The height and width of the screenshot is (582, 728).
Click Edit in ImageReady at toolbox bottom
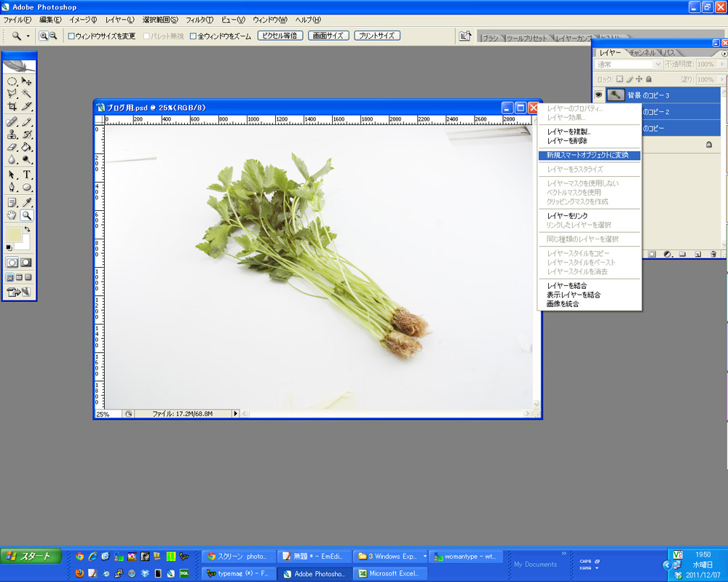click(x=19, y=292)
